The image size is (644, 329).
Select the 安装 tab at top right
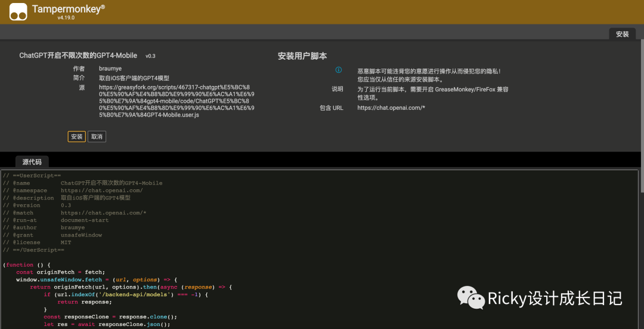click(622, 34)
